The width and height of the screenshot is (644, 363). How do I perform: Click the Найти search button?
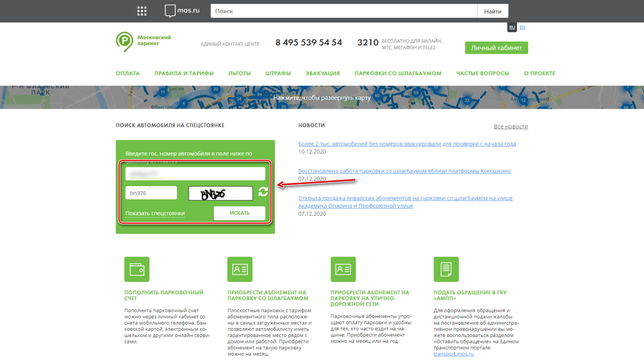493,11
